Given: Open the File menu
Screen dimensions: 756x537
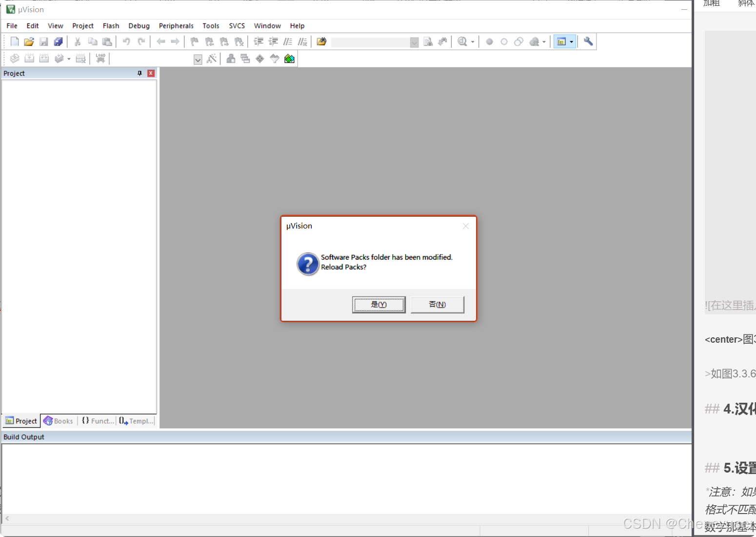Looking at the screenshot, I should [12, 26].
